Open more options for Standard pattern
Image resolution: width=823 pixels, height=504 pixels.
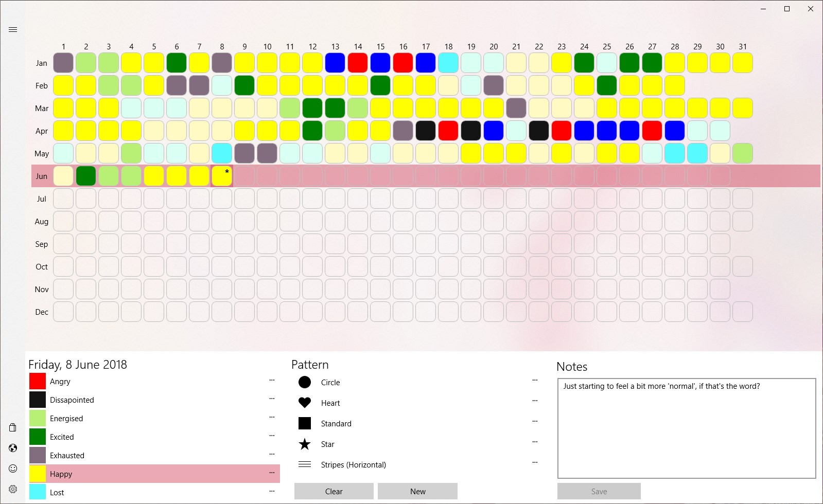[535, 421]
